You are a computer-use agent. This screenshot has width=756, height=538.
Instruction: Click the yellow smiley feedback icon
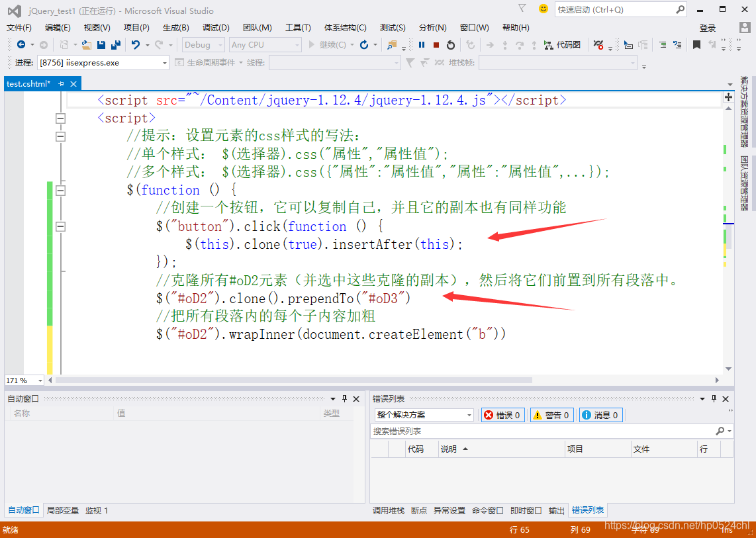[x=543, y=9]
